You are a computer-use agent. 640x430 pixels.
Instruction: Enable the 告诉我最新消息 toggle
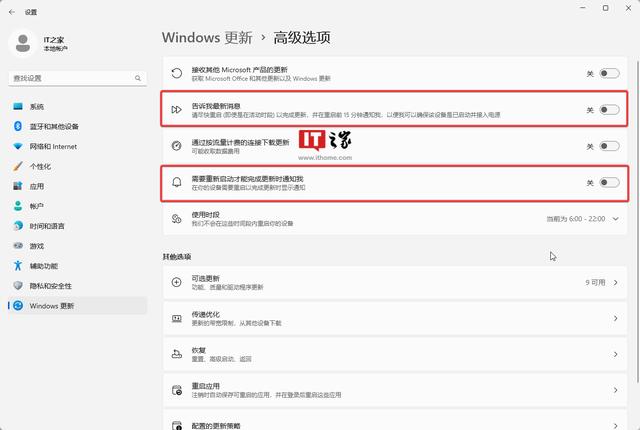tap(608, 110)
